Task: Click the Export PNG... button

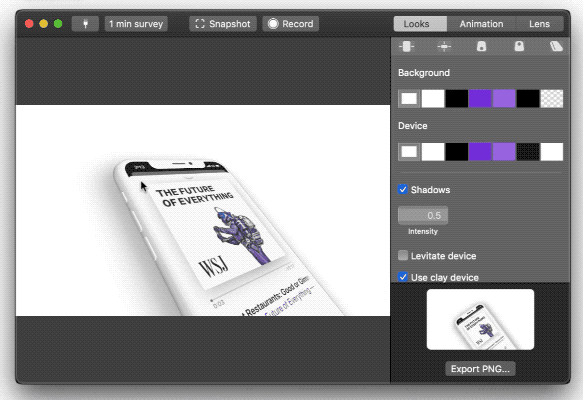Action: [x=480, y=369]
